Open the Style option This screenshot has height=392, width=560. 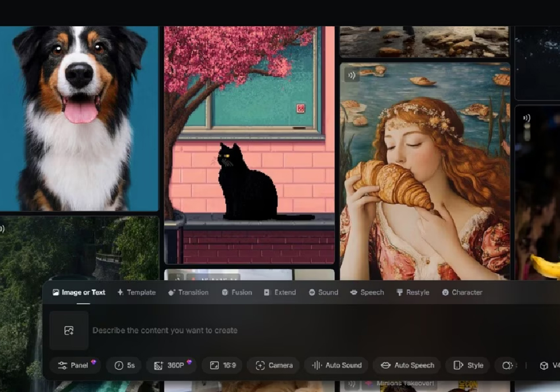pyautogui.click(x=468, y=365)
